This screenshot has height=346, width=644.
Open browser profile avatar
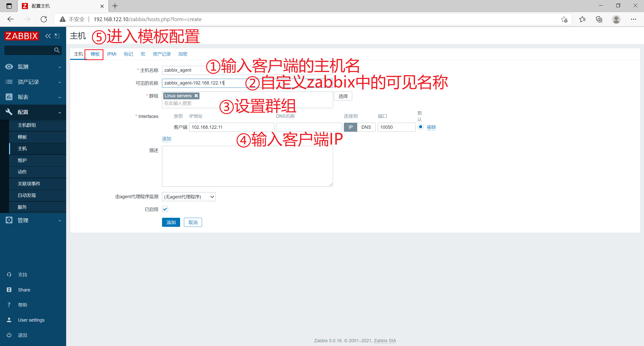(616, 19)
